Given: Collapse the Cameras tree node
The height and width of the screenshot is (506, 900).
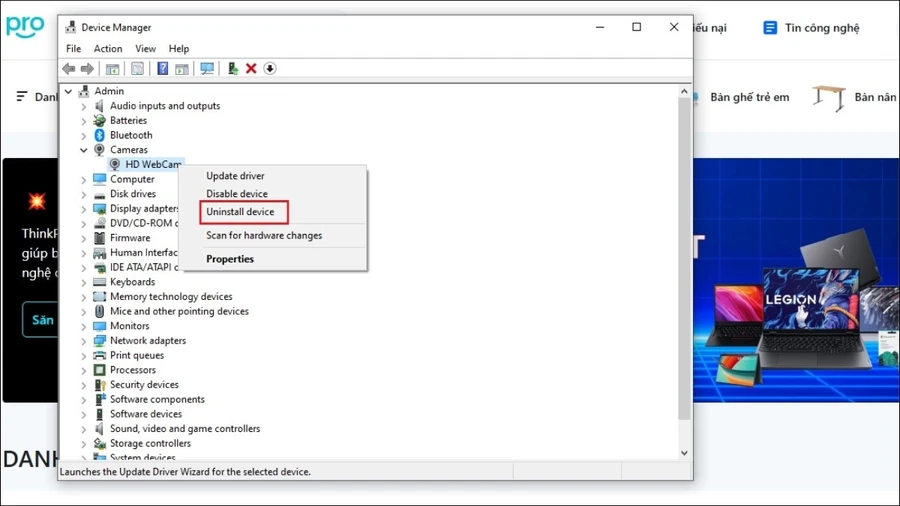Looking at the screenshot, I should [x=84, y=150].
